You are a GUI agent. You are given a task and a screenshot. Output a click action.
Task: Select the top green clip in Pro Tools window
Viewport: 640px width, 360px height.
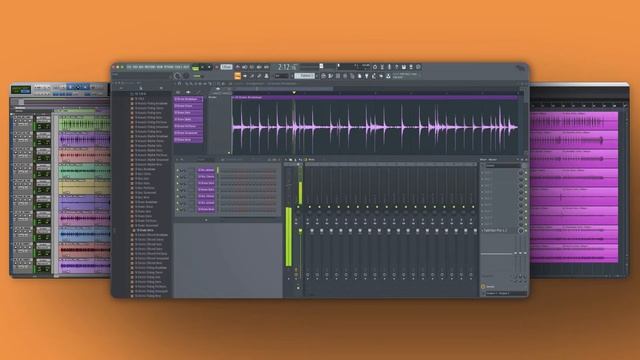point(84,124)
